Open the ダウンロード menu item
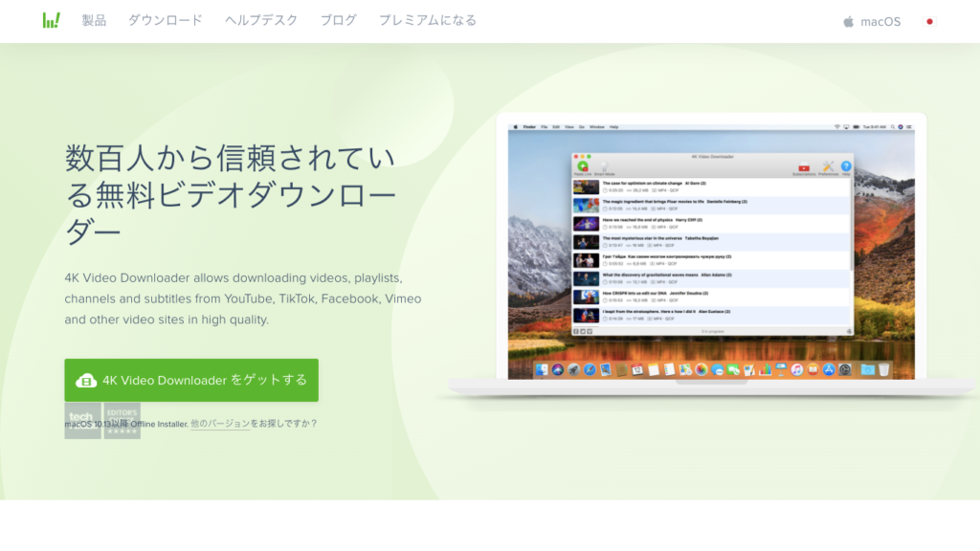The image size is (980, 551). [x=166, y=21]
